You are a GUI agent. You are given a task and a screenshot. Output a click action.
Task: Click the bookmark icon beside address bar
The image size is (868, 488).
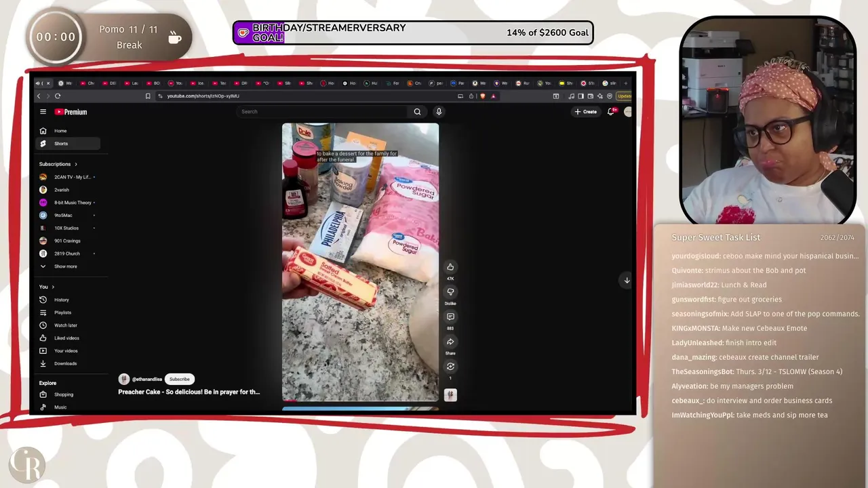(x=148, y=96)
